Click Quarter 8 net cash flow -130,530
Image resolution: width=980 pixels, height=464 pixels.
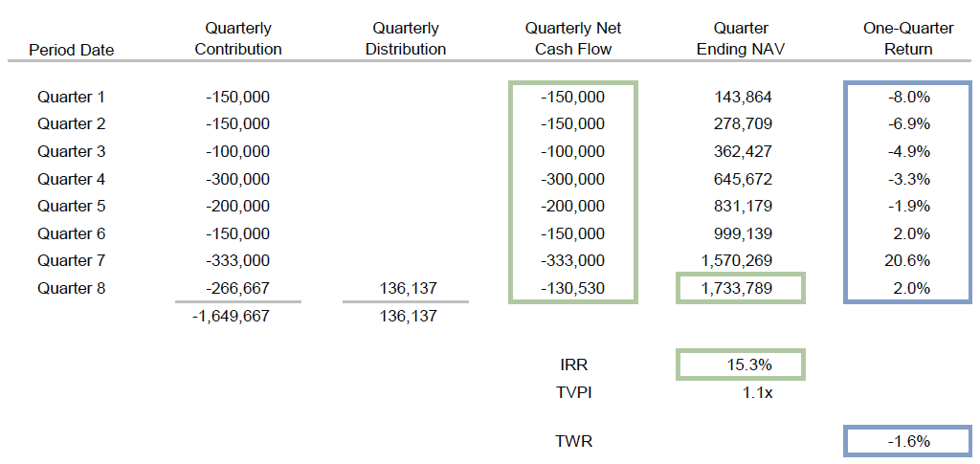coord(573,287)
